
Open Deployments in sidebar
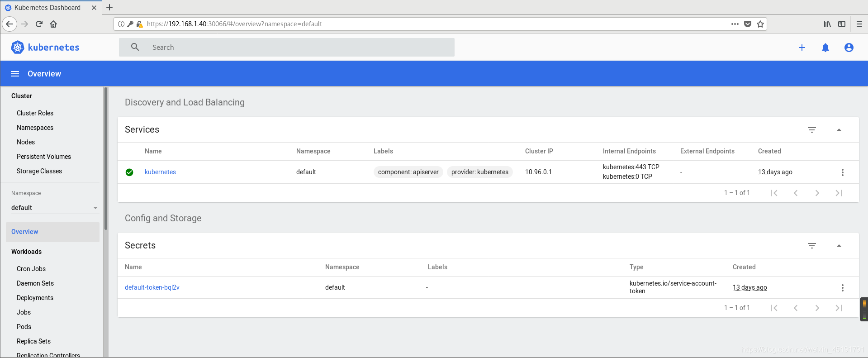35,298
